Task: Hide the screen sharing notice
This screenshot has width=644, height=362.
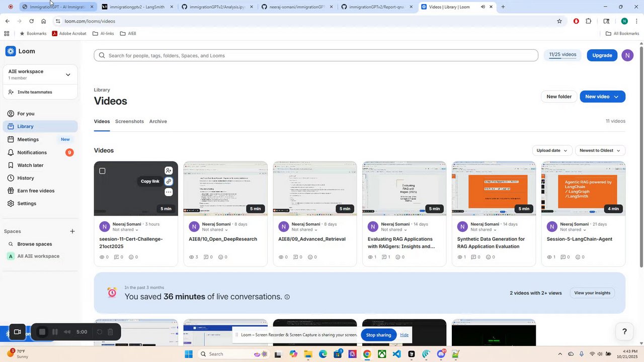Action: click(x=404, y=335)
